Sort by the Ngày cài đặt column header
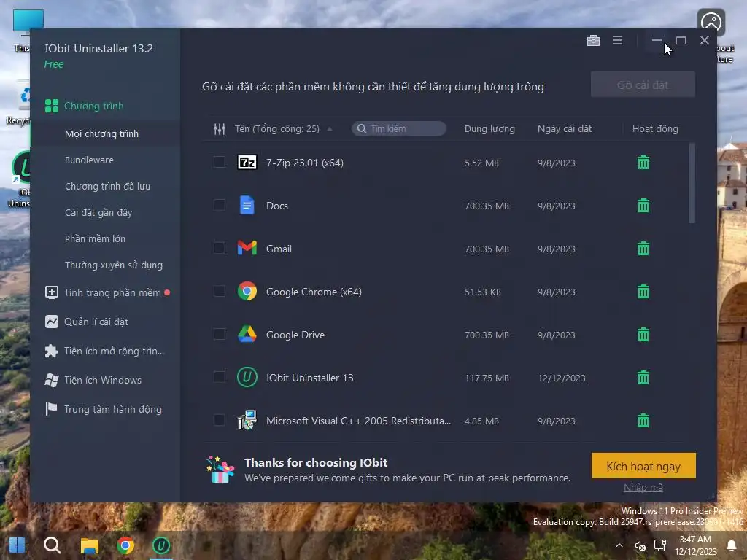Viewport: 747px width, 560px height. point(565,128)
